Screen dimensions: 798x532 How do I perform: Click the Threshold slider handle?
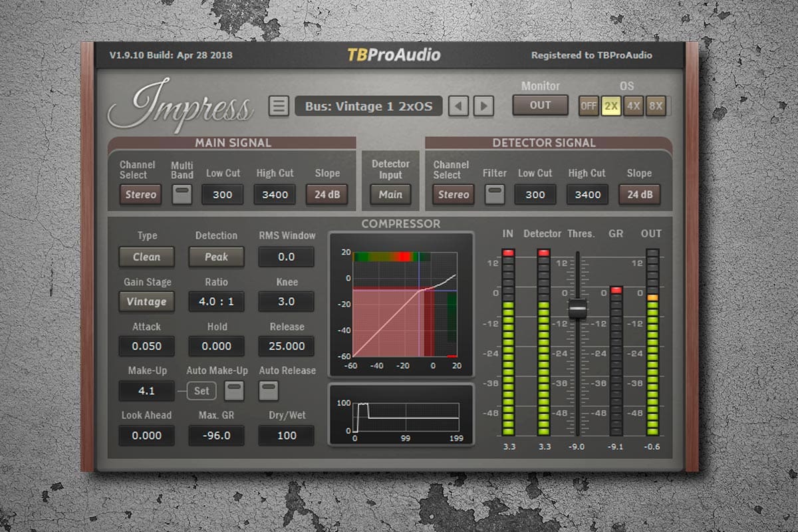(577, 309)
